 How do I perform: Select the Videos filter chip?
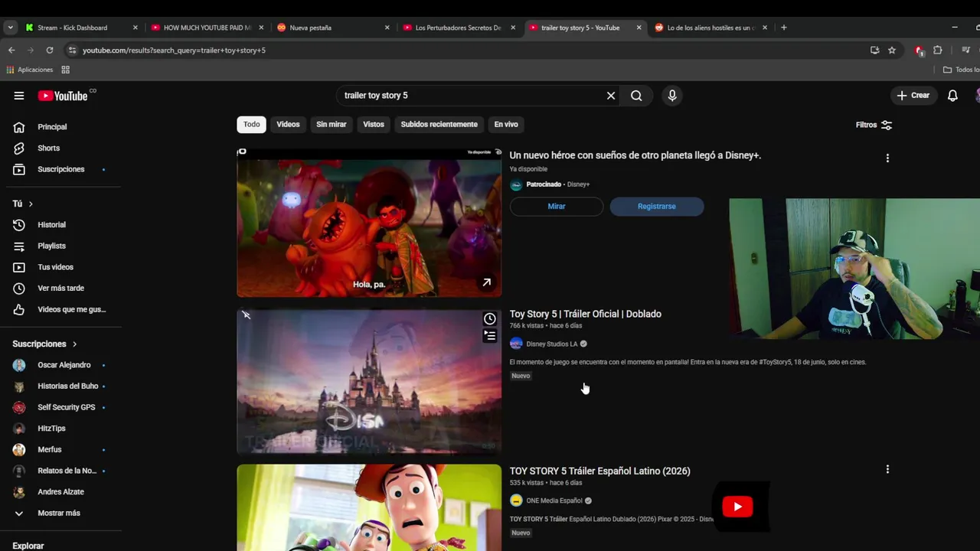tap(288, 124)
